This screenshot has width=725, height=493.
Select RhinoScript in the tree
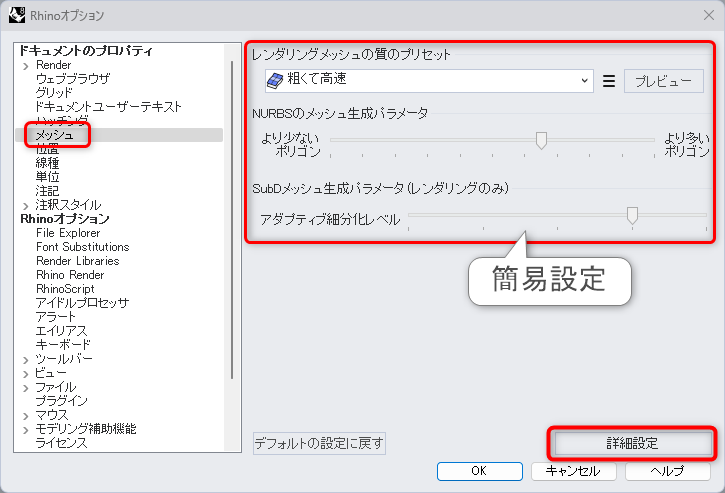[x=65, y=289]
